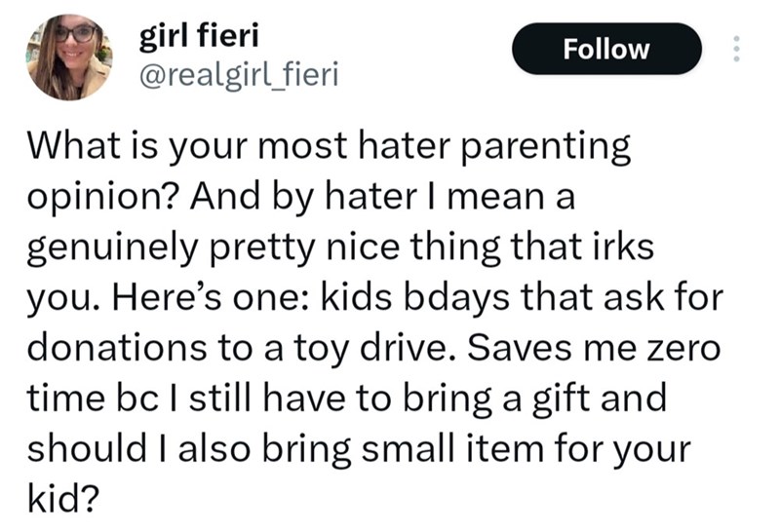This screenshot has width=780, height=532.
Task: Open the three-dot more options menu
Action: point(736,49)
